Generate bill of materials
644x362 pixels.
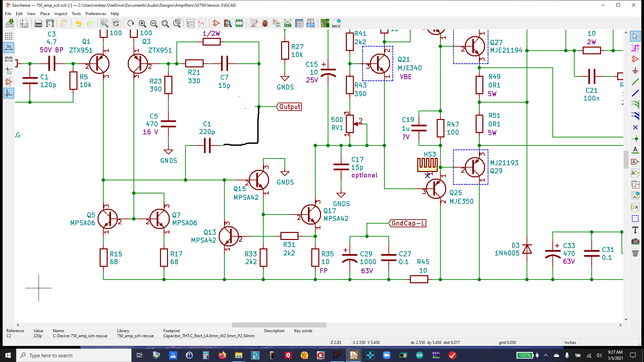pos(311,23)
